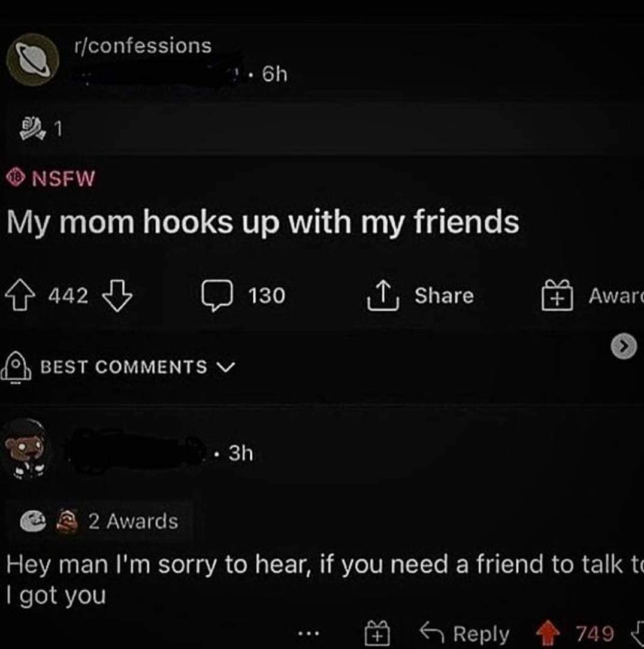Open the r/confessions subreddit link

pyautogui.click(x=143, y=46)
